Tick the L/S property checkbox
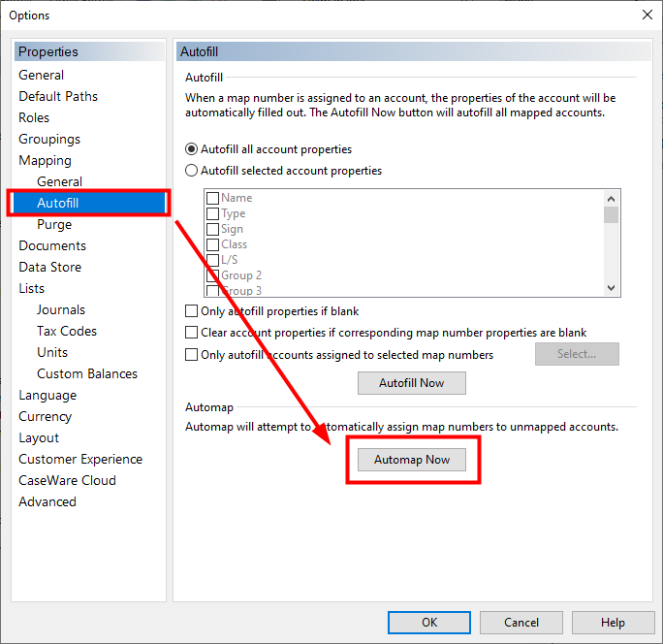This screenshot has width=663, height=644. point(212,260)
